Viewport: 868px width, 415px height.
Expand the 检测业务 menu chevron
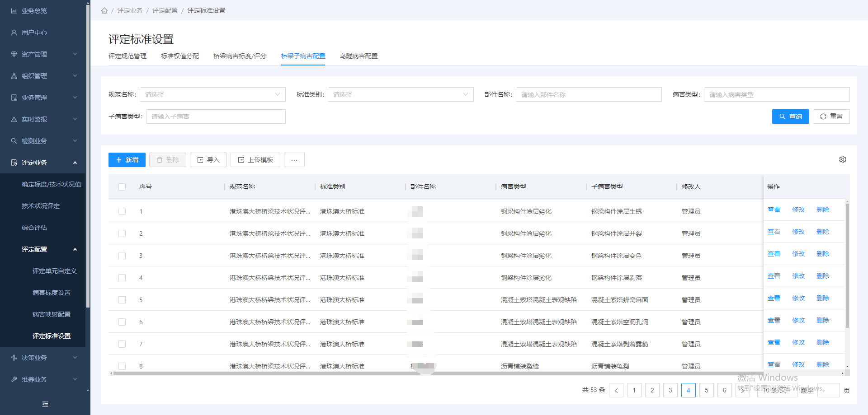click(75, 141)
